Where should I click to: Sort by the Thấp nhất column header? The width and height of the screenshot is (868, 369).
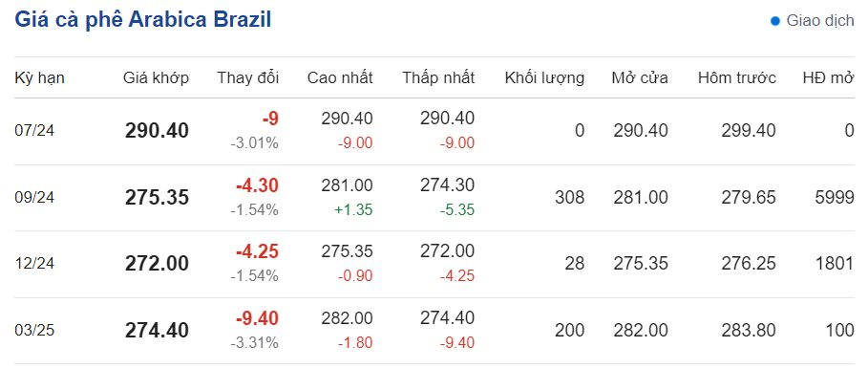438,78
